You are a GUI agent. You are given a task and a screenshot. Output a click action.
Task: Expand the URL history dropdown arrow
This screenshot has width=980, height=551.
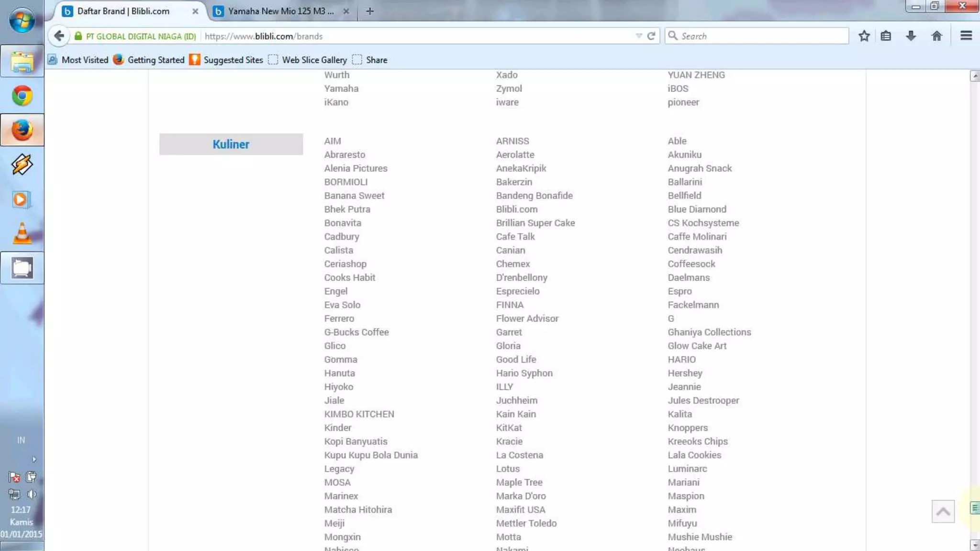(638, 36)
